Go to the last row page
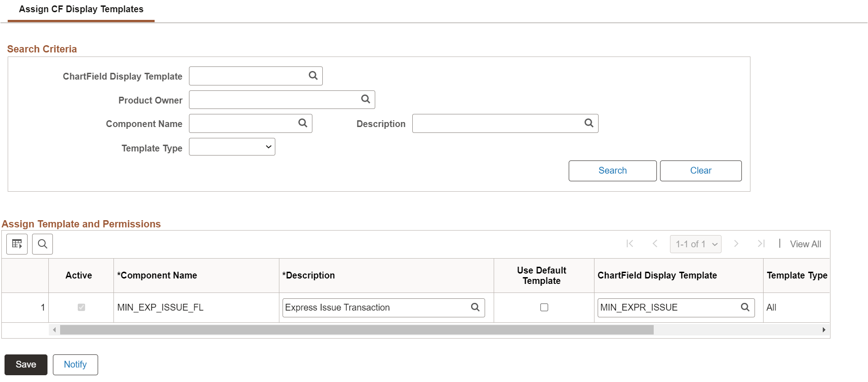The image size is (868, 382). (x=761, y=244)
